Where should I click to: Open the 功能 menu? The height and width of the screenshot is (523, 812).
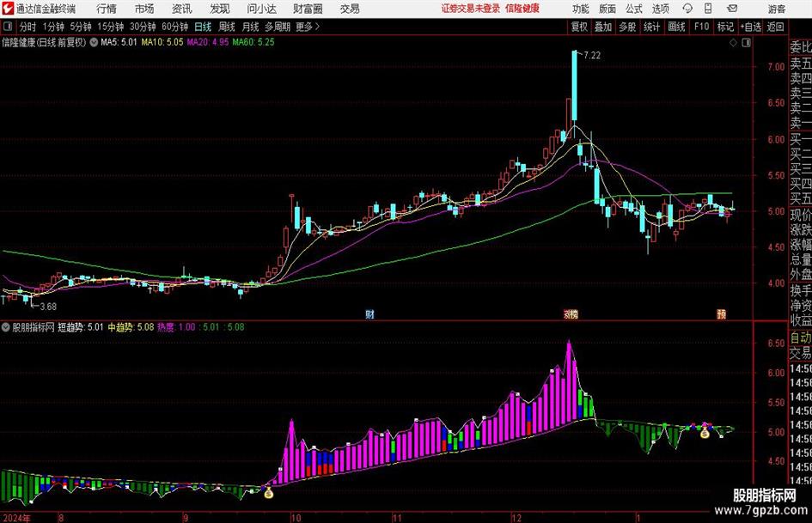coord(581,9)
